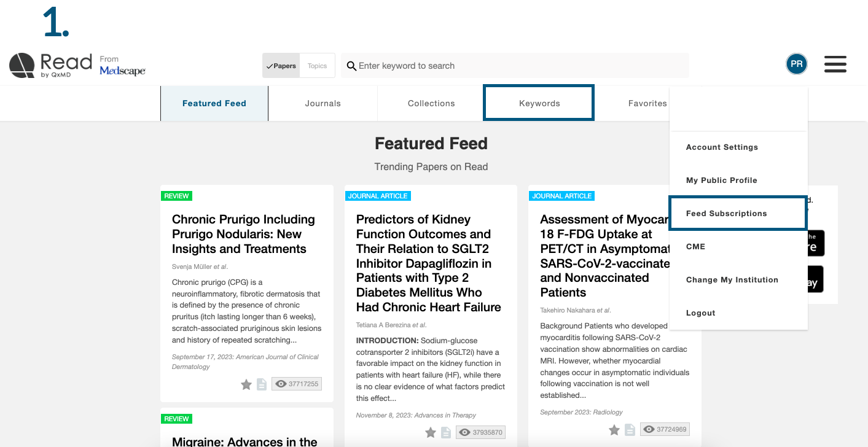Focus the keyword search field

coord(515,66)
